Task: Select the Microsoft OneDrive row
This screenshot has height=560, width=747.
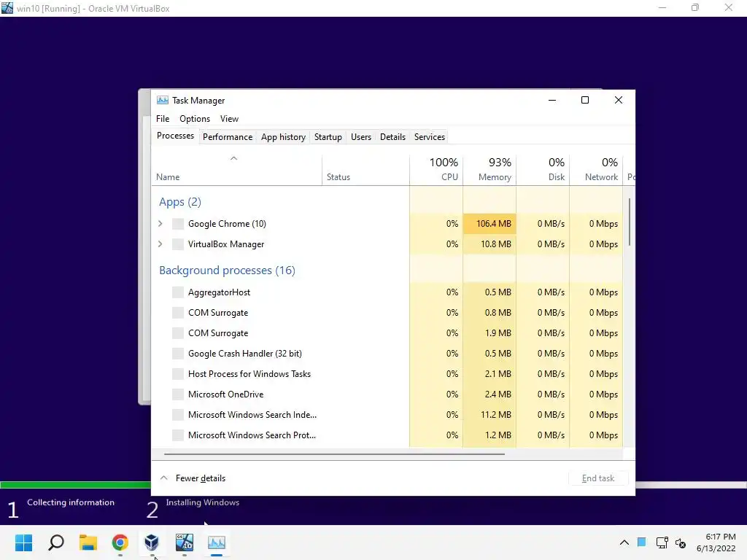Action: [387, 394]
